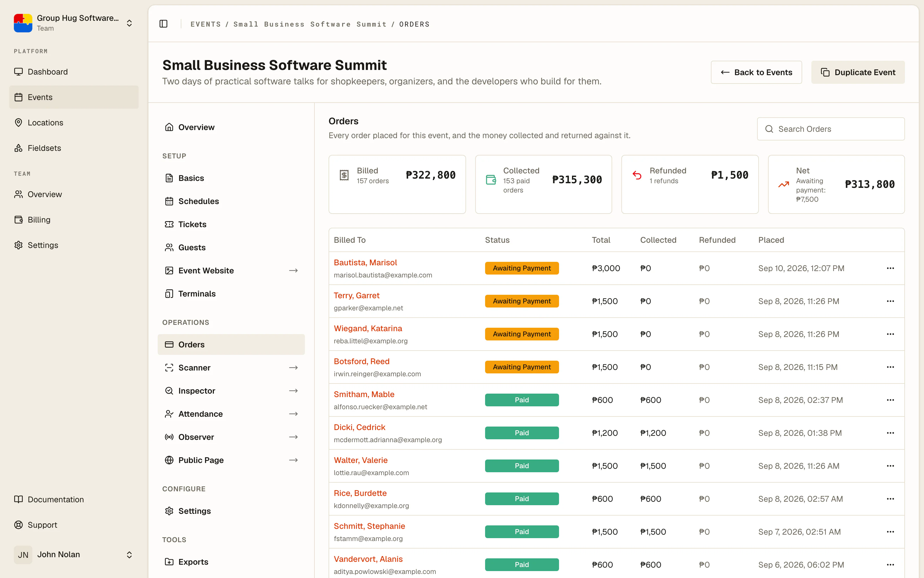Screen dimensions: 924x578
Task: Open the Billing page
Action: (74, 220)
